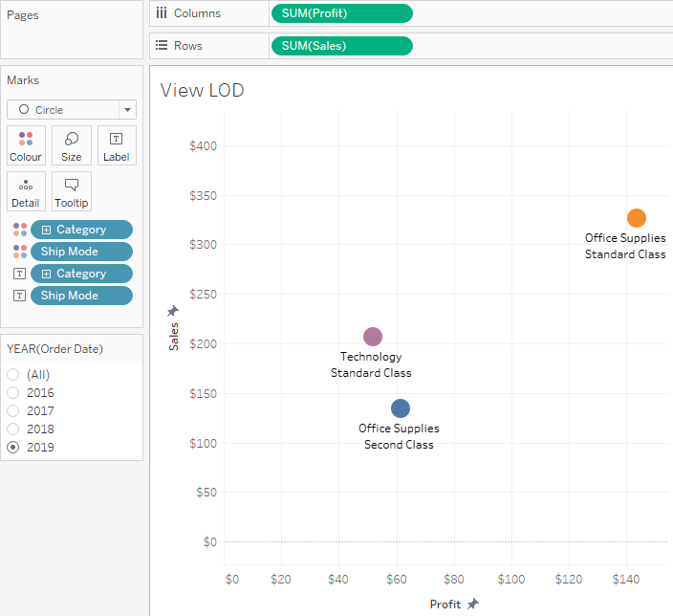Select 2016 in the Order Date filter
673x616 pixels.
click(x=13, y=393)
